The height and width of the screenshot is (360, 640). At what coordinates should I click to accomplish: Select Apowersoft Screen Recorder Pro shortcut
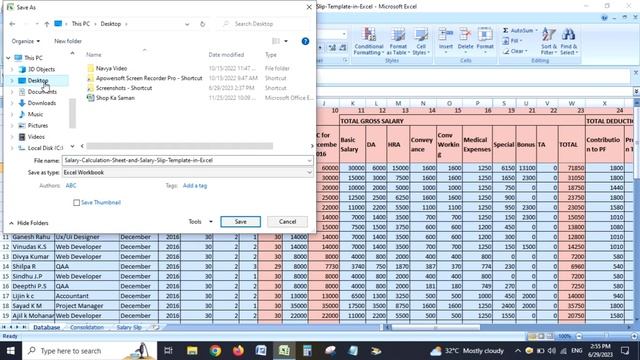[149, 78]
